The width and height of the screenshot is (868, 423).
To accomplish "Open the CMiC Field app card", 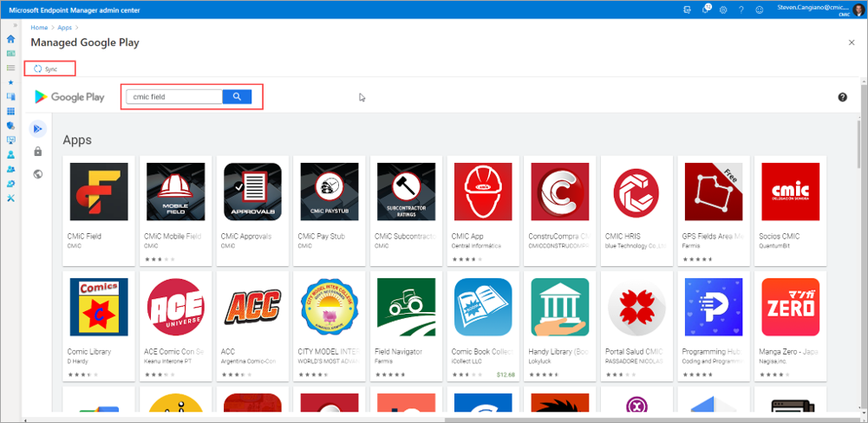I will point(99,211).
